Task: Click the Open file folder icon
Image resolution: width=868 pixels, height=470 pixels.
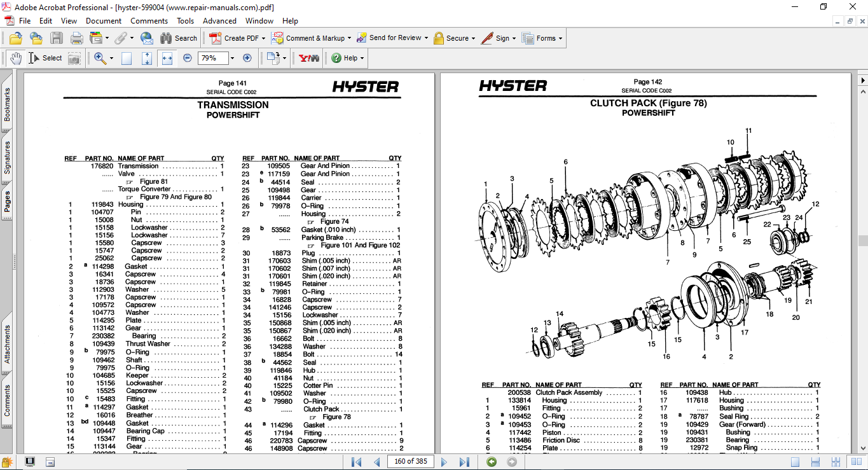Action: point(16,38)
